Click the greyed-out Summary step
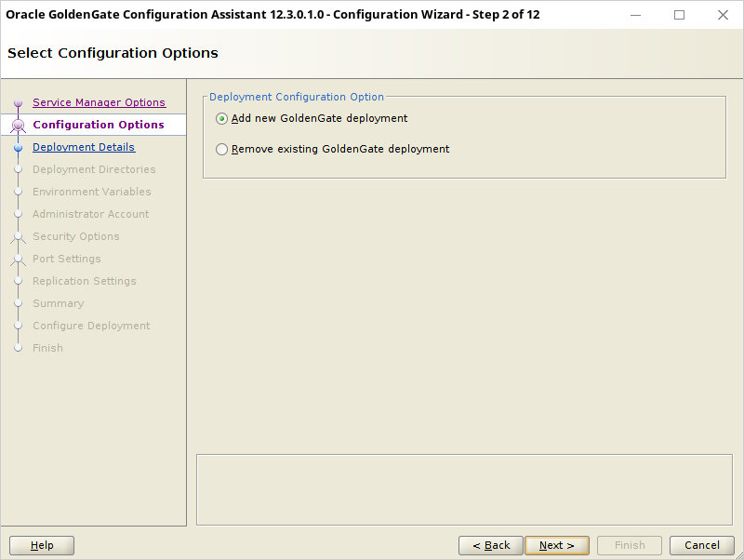Image resolution: width=744 pixels, height=560 pixels. 58,303
